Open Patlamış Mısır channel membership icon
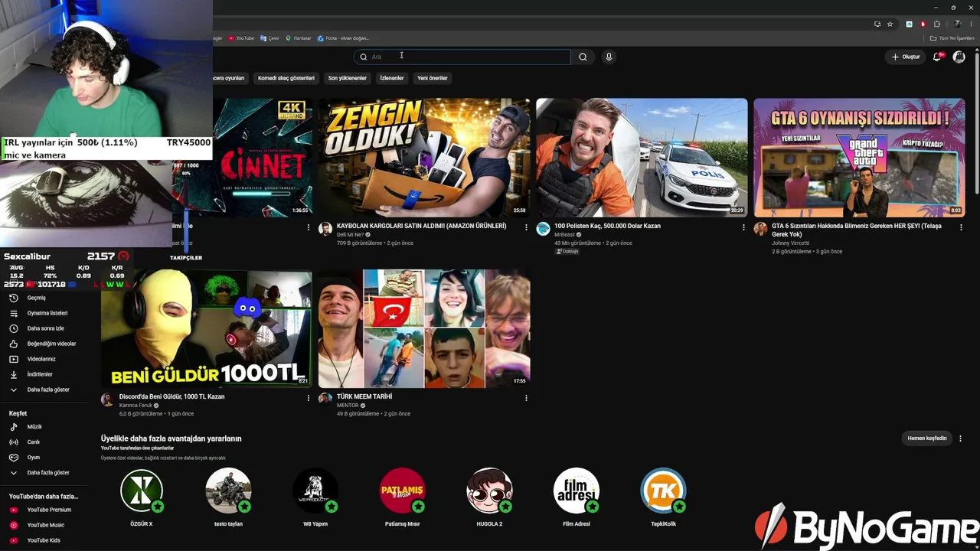The image size is (980, 551). [402, 490]
